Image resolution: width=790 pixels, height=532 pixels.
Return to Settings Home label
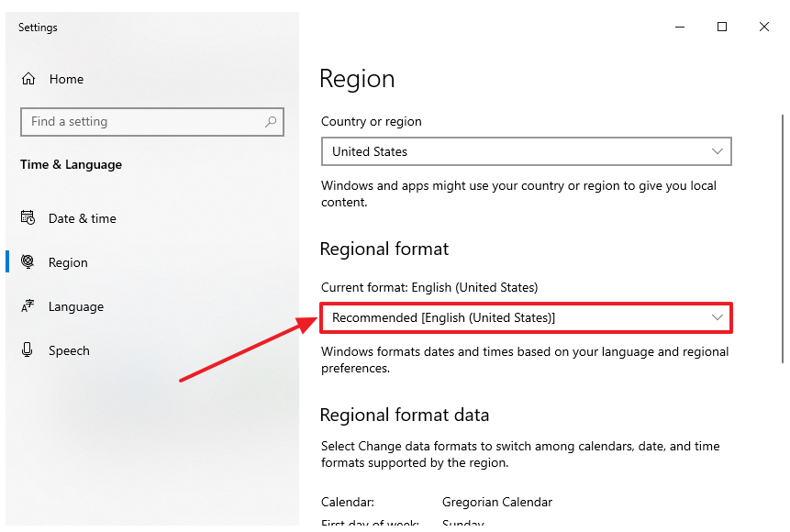tap(66, 79)
